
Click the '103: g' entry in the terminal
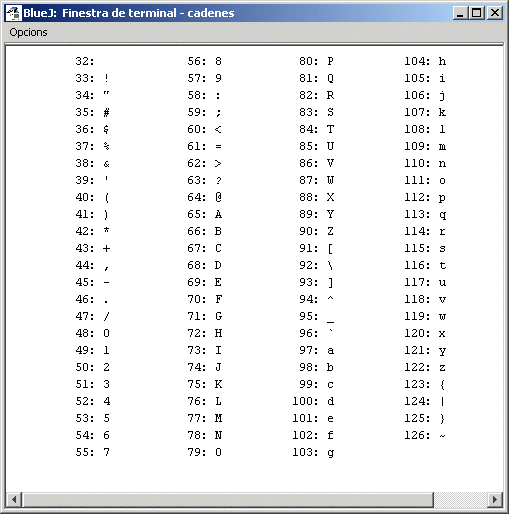point(313,452)
